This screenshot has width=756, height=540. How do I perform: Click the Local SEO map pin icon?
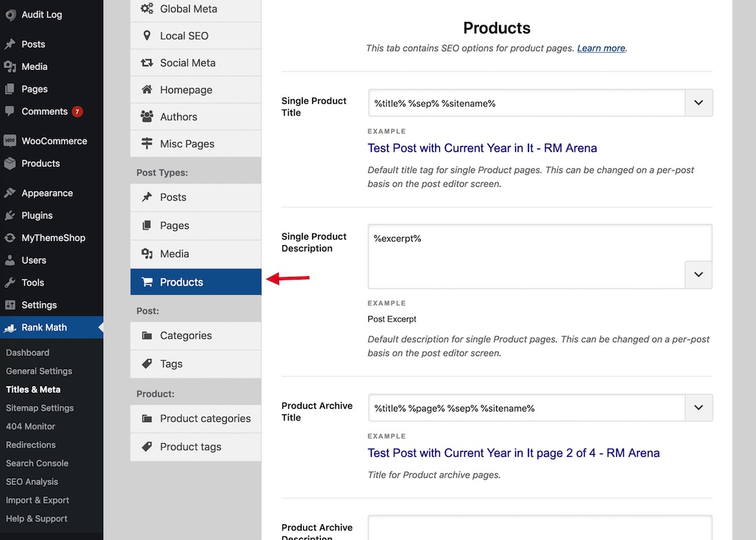(x=147, y=36)
